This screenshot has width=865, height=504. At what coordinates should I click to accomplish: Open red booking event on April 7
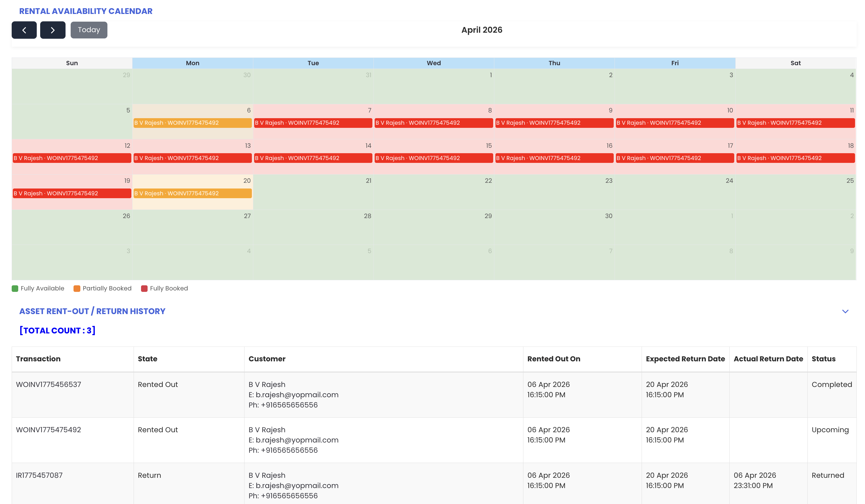click(313, 123)
